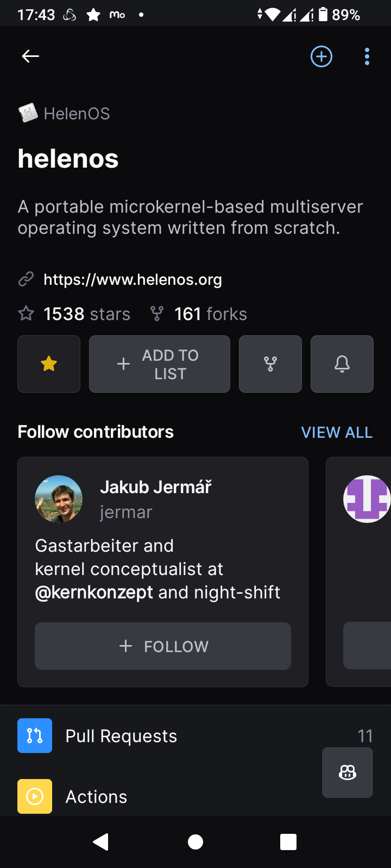The height and width of the screenshot is (868, 391).
Task: Follow contributor jermar
Action: [x=163, y=646]
